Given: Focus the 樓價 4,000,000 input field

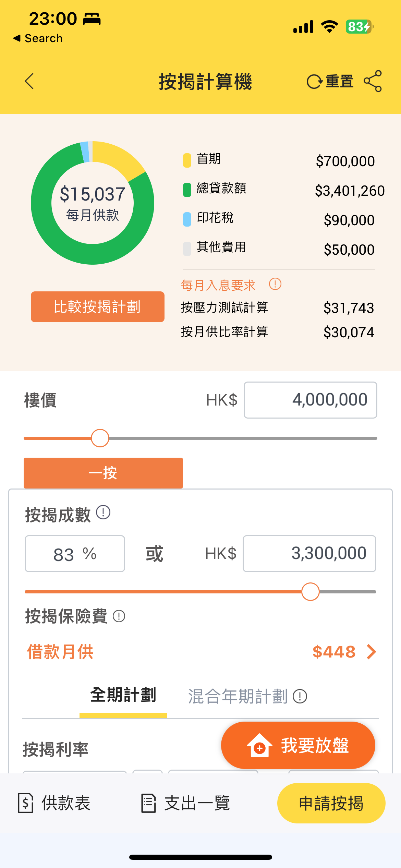Looking at the screenshot, I should (311, 400).
